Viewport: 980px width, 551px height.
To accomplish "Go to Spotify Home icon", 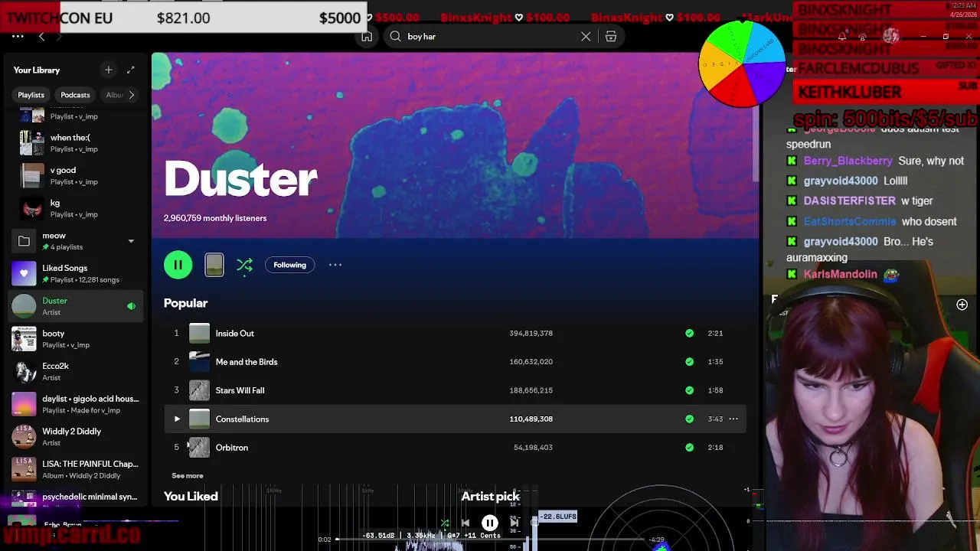I will click(367, 36).
